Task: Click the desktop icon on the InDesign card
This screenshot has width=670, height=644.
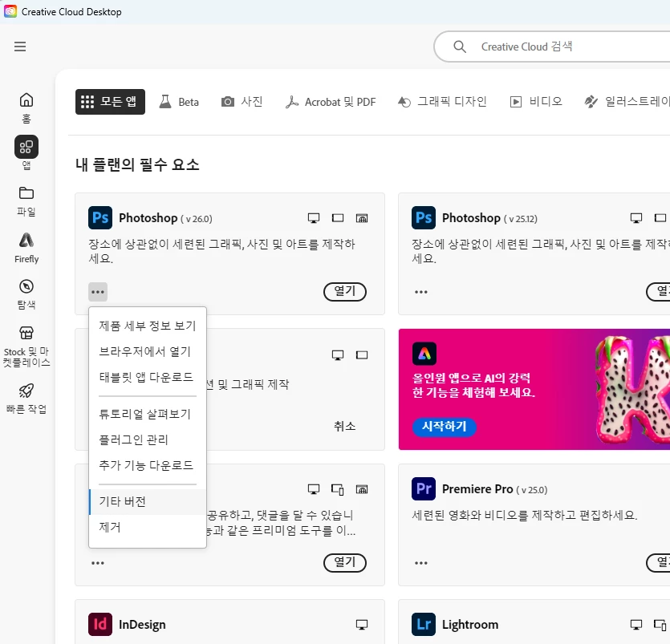Action: [362, 625]
